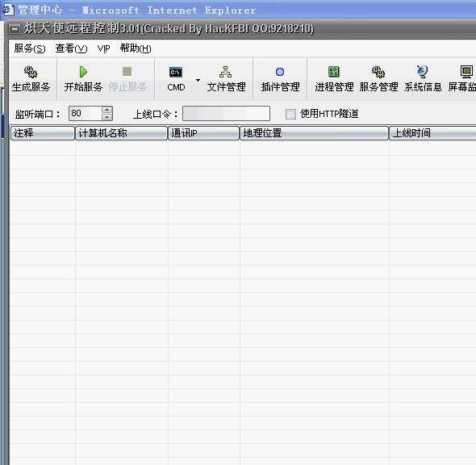Open the VIP menu
This screenshot has width=476, height=465.
pos(103,48)
